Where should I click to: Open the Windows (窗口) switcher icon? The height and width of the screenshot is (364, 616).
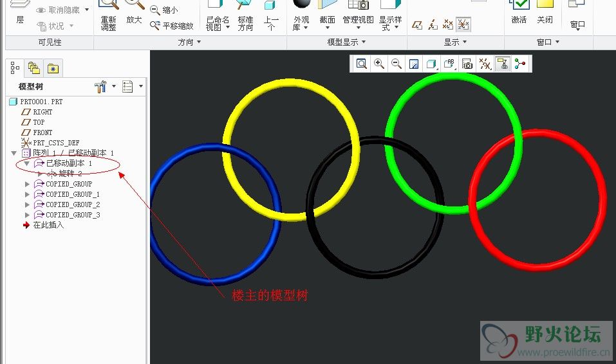click(577, 15)
